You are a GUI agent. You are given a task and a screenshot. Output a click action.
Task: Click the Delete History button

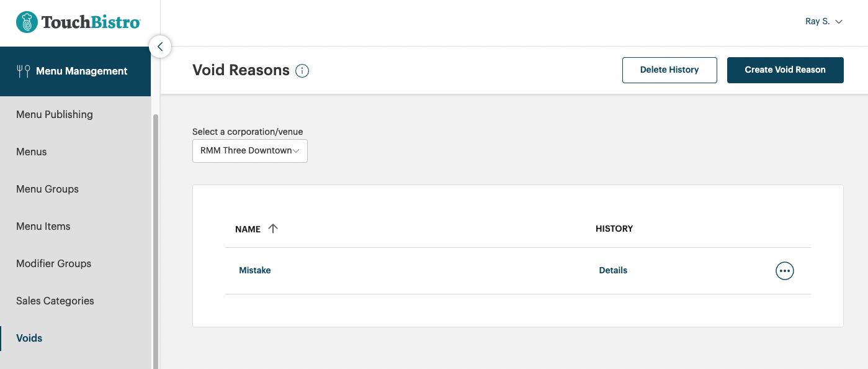point(669,70)
